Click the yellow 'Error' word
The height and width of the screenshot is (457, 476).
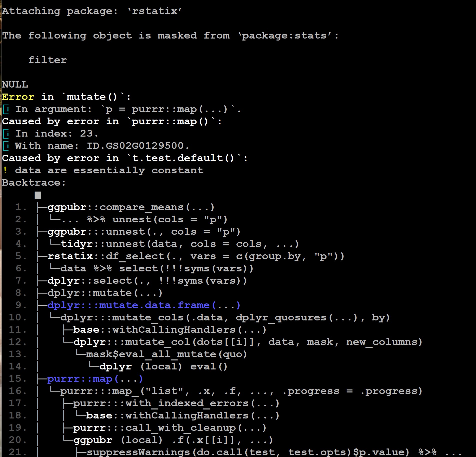click(x=18, y=97)
